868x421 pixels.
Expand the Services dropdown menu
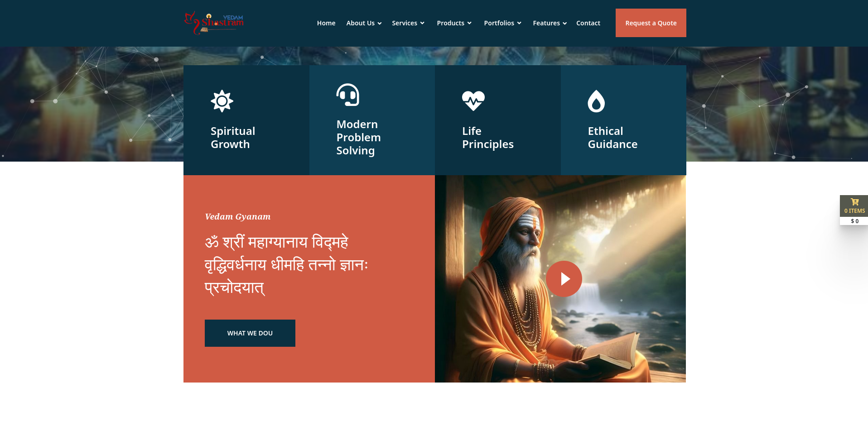click(x=408, y=23)
